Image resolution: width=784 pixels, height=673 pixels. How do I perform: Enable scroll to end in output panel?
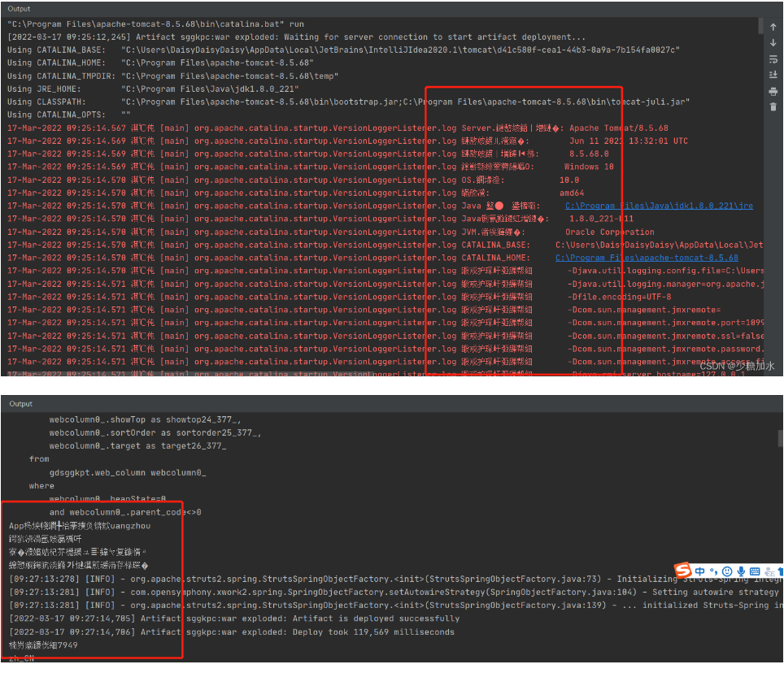[773, 75]
